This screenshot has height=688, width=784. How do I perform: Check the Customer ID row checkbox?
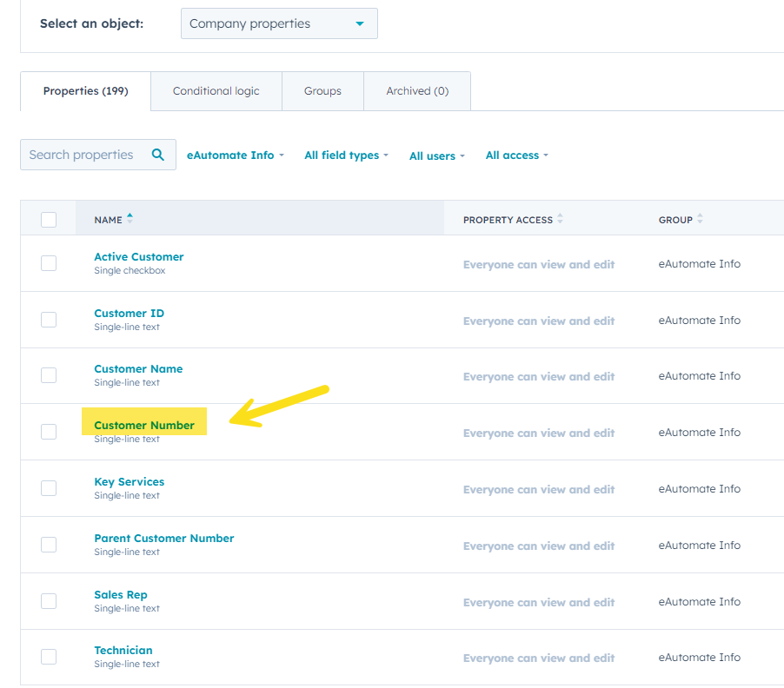point(49,320)
